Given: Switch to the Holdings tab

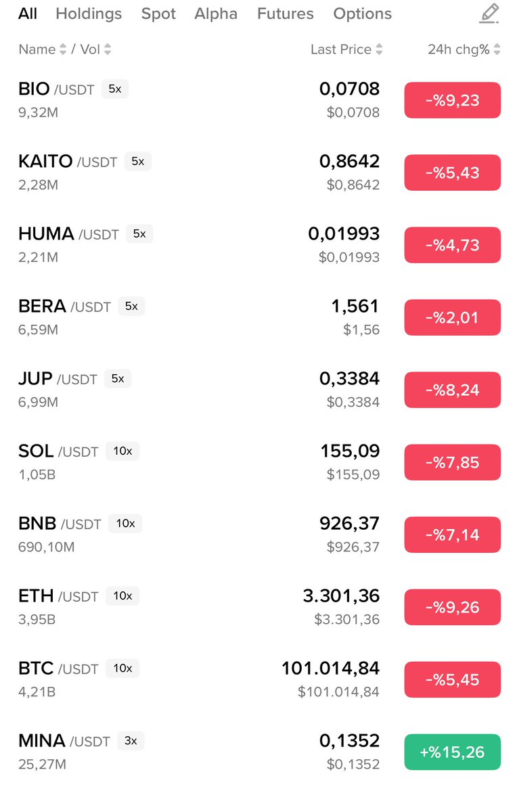Looking at the screenshot, I should point(89,14).
